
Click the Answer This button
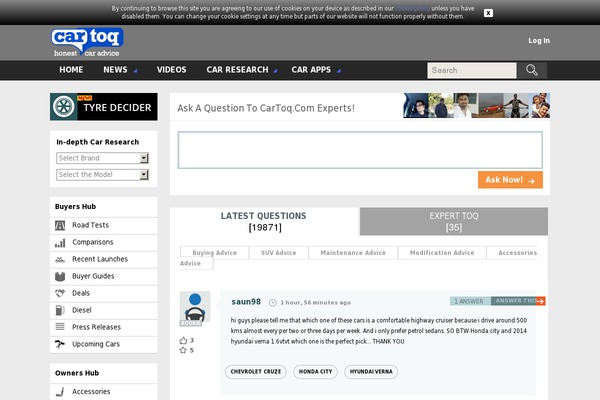click(x=514, y=301)
